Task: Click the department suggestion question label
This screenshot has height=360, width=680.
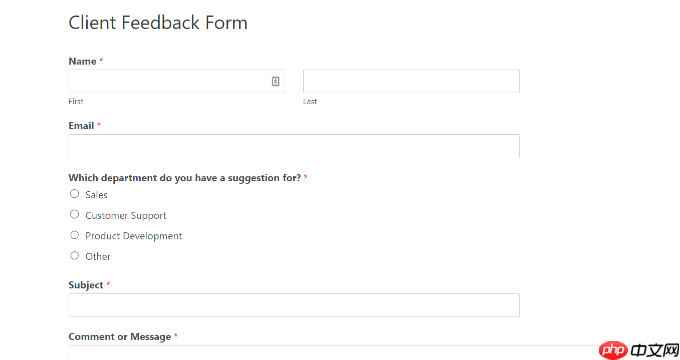Action: [185, 178]
